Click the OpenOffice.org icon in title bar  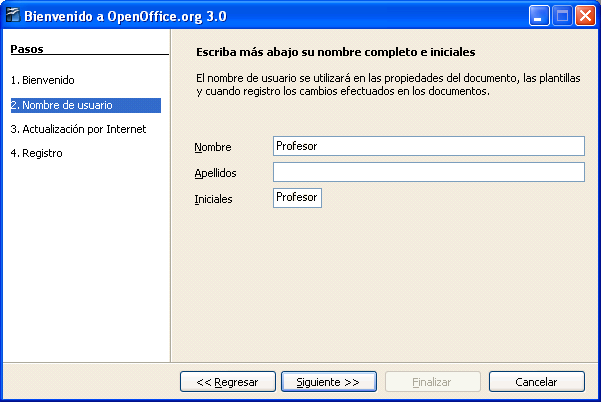(13, 16)
